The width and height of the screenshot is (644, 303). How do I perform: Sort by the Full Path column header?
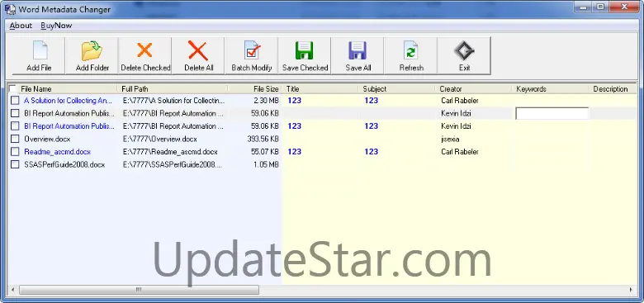point(173,88)
